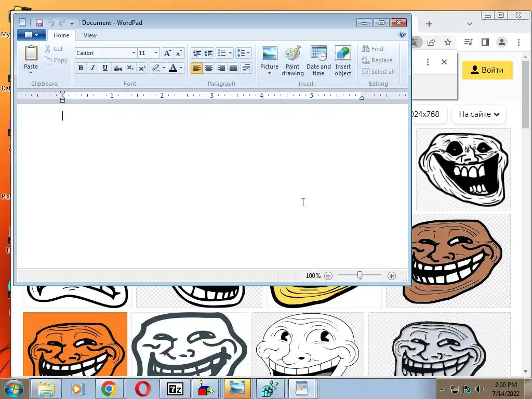Viewport: 532px width, 399px height.
Task: Launch Opera from the taskbar
Action: pyautogui.click(x=143, y=389)
